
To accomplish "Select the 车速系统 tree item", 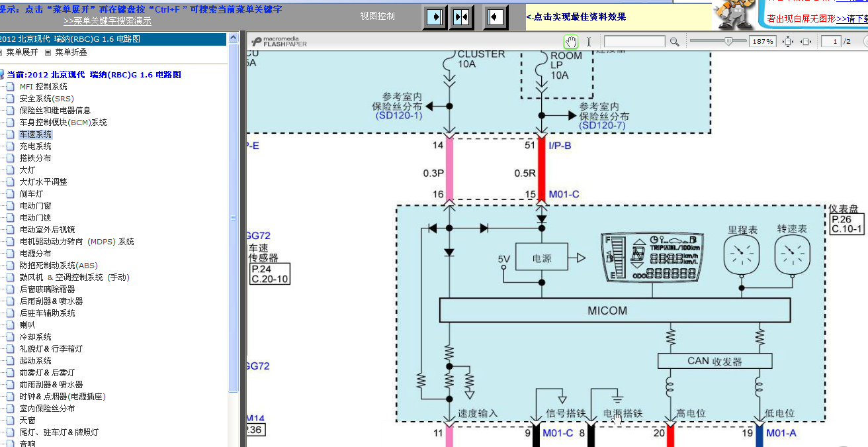I will pos(35,134).
